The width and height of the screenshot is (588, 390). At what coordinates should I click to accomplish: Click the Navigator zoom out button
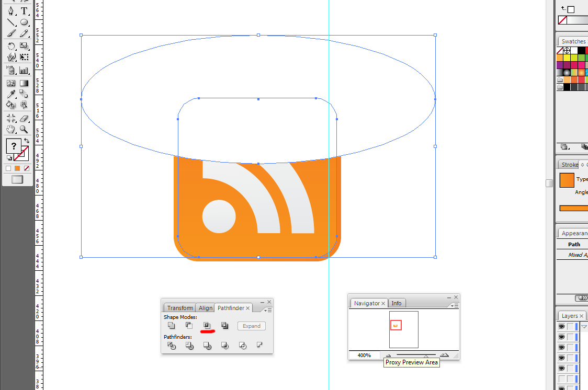pyautogui.click(x=389, y=355)
